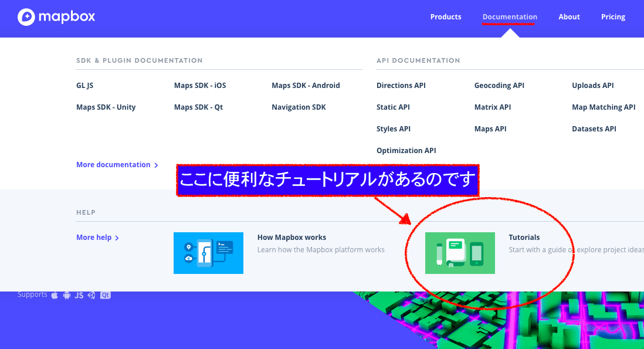Click the Mapbox logo

pyautogui.click(x=56, y=17)
